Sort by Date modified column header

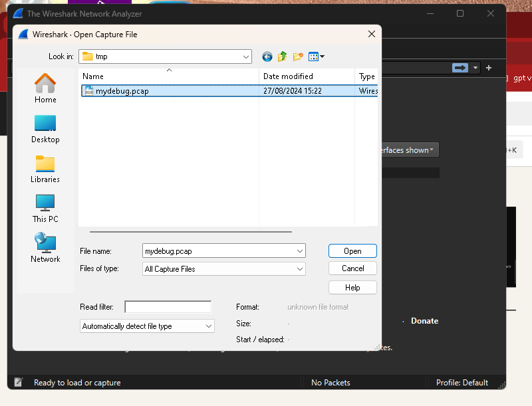coord(307,76)
